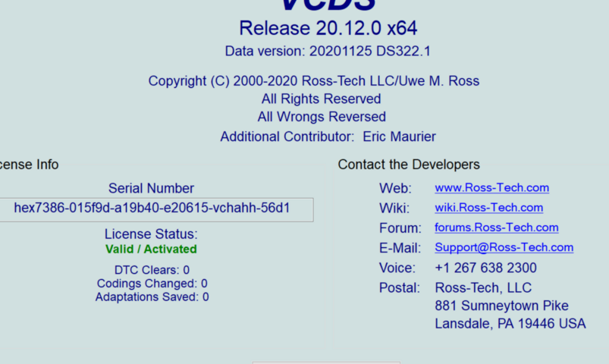Click the 881 Sumneytown Pike address line
The height and width of the screenshot is (364, 609).
pos(501,306)
